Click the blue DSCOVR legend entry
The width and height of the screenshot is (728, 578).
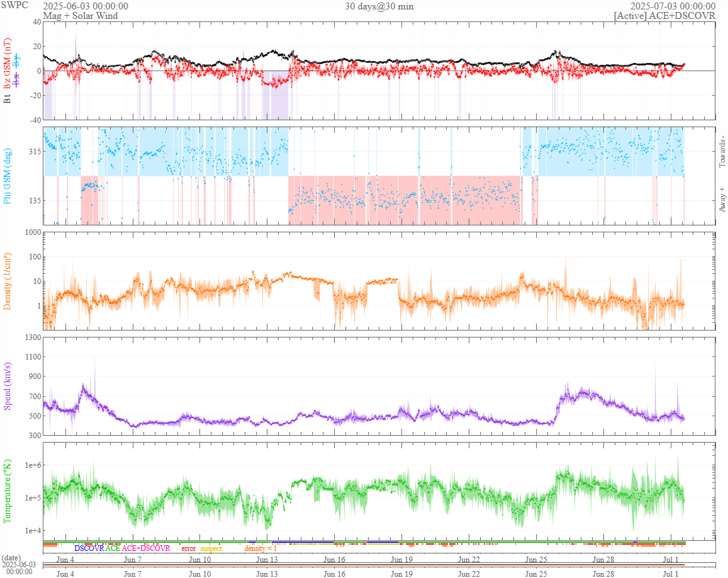(89, 548)
